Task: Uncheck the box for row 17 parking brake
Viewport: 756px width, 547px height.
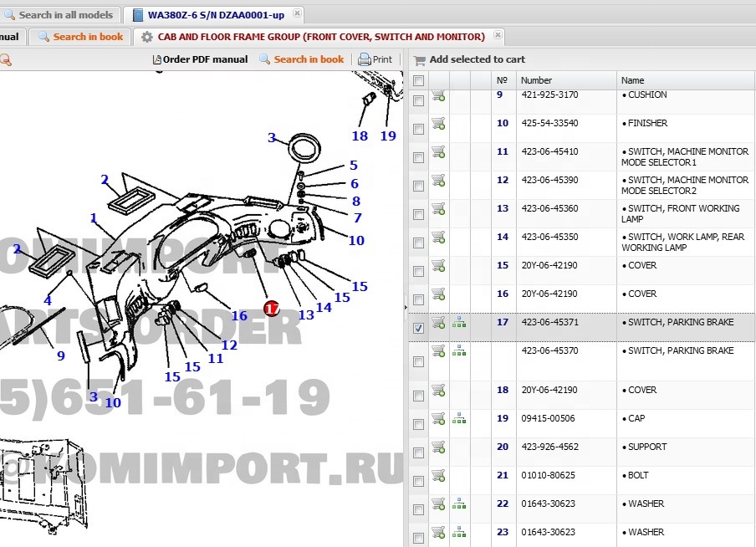Action: (x=418, y=328)
